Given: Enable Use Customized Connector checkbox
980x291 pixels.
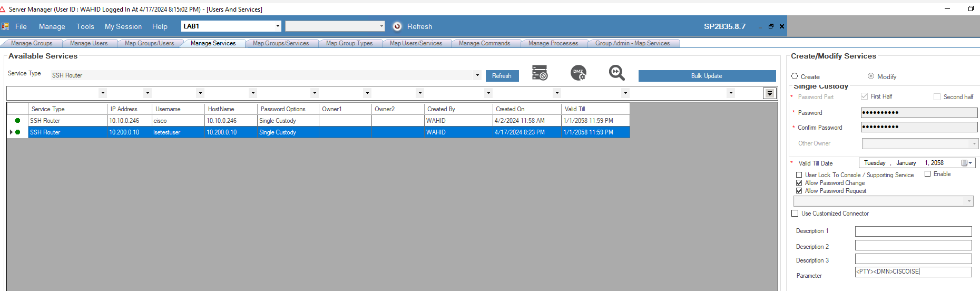Looking at the screenshot, I should tap(795, 214).
